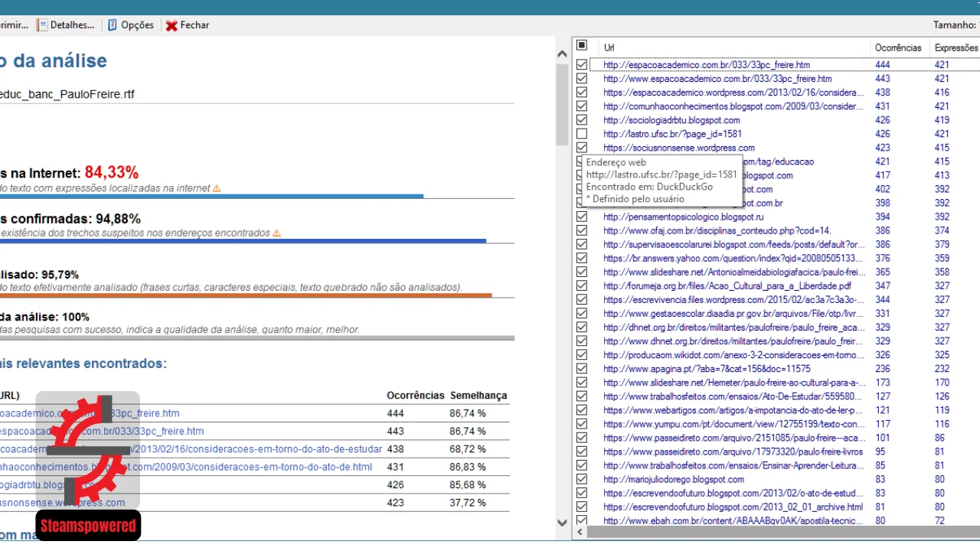Image resolution: width=980 pixels, height=551 pixels.
Task: Toggle the select-all checkbox in the list header
Action: click(x=582, y=46)
